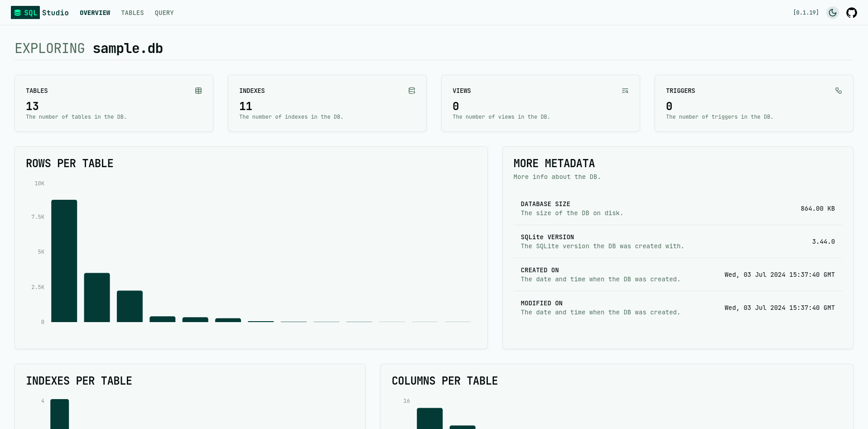Click the views count 0
868x429 pixels.
[456, 106]
